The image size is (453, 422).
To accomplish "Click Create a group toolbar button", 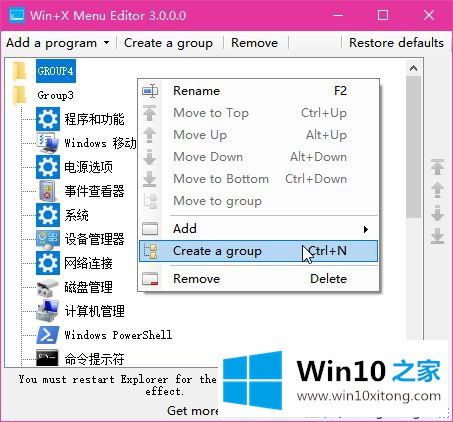I will tap(168, 43).
